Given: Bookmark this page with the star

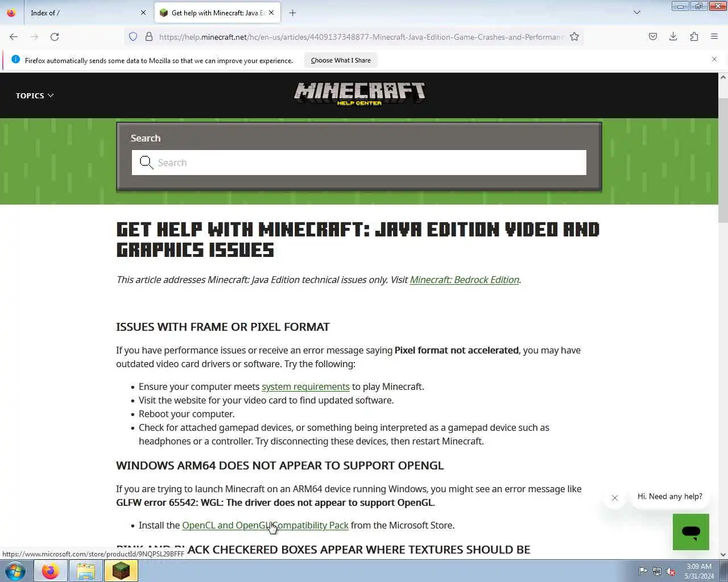Looking at the screenshot, I should click(574, 37).
